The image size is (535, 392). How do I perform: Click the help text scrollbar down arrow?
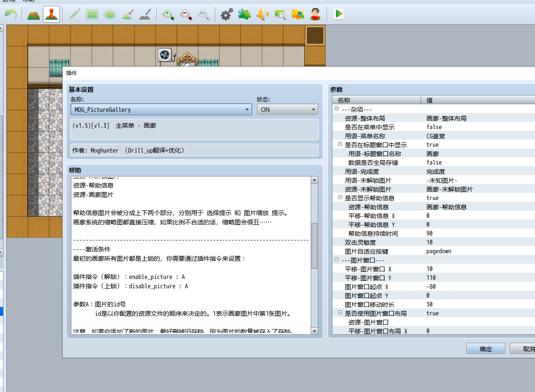coord(315,331)
